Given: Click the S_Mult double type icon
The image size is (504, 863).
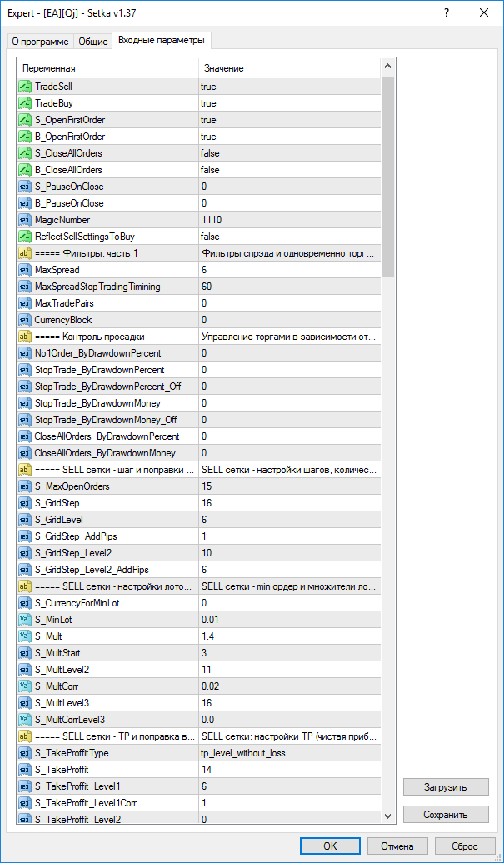Looking at the screenshot, I should [x=25, y=636].
